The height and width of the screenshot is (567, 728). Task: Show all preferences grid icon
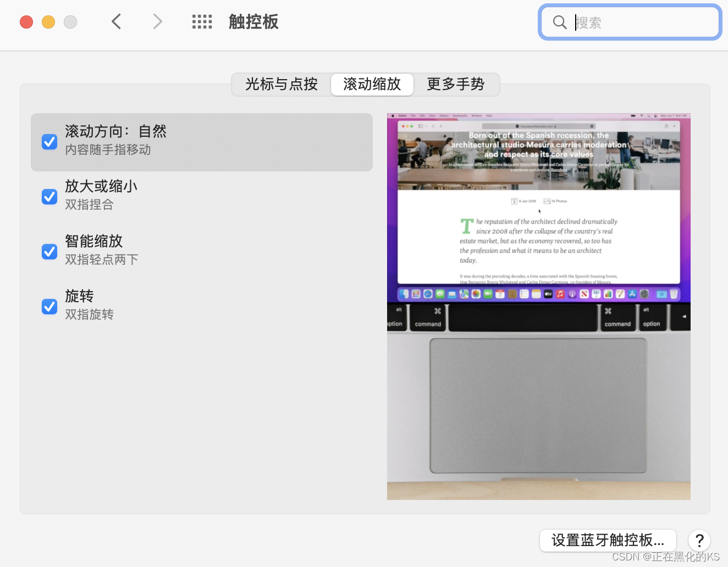point(202,22)
